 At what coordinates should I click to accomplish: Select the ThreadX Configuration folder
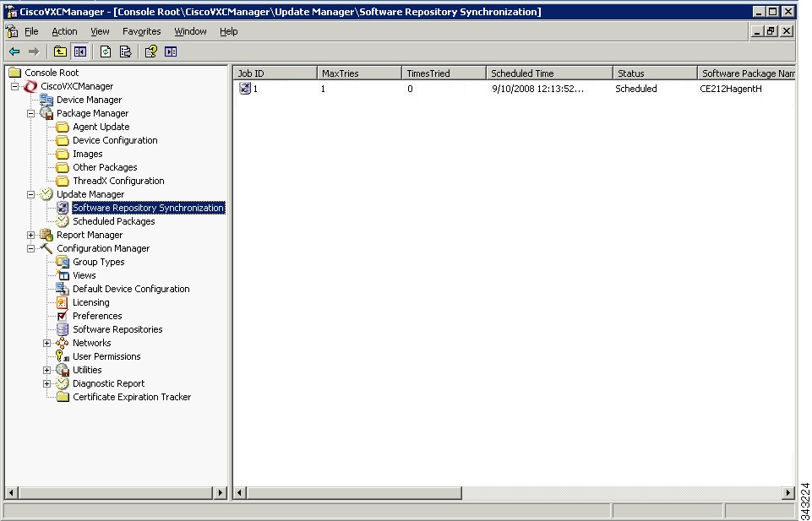[111, 181]
